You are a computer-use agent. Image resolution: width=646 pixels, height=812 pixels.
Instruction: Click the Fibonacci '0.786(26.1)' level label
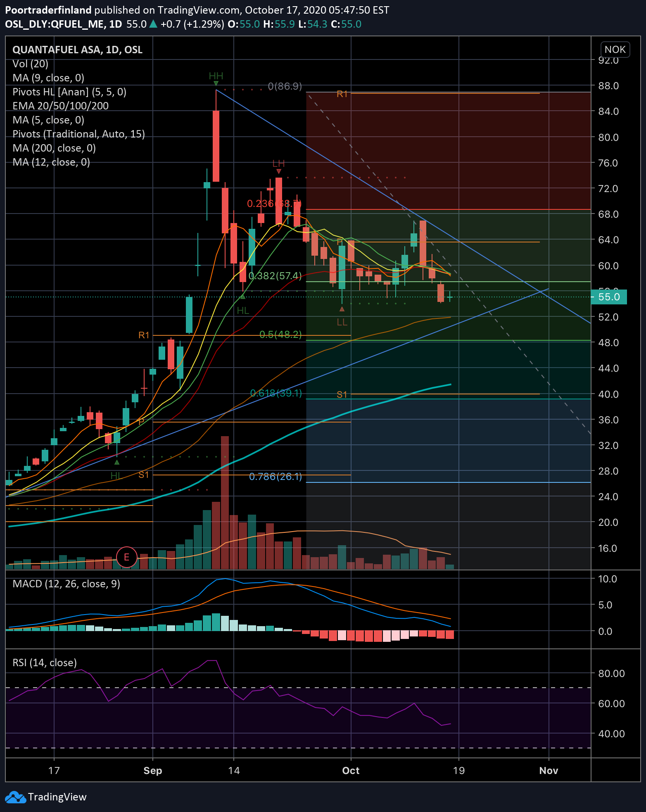point(275,477)
